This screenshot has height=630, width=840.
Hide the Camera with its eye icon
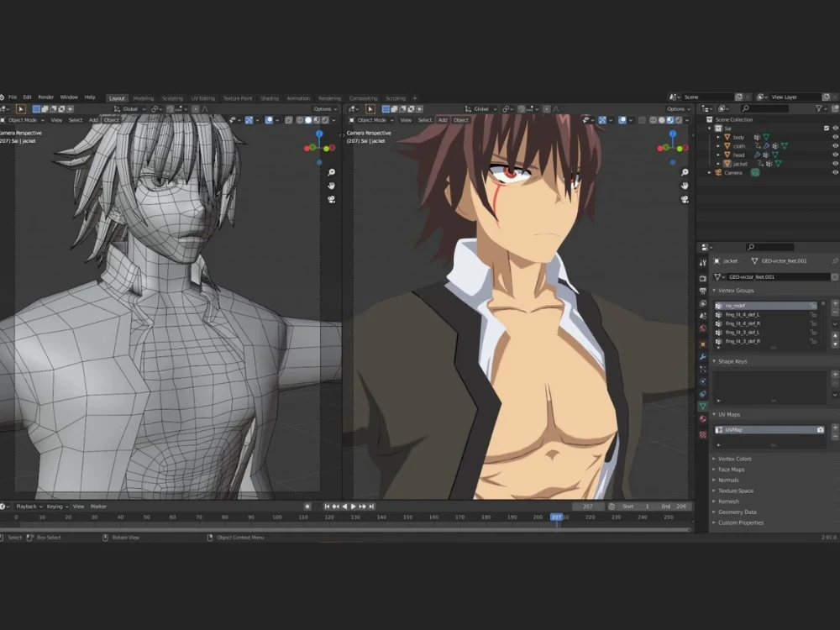tap(835, 172)
